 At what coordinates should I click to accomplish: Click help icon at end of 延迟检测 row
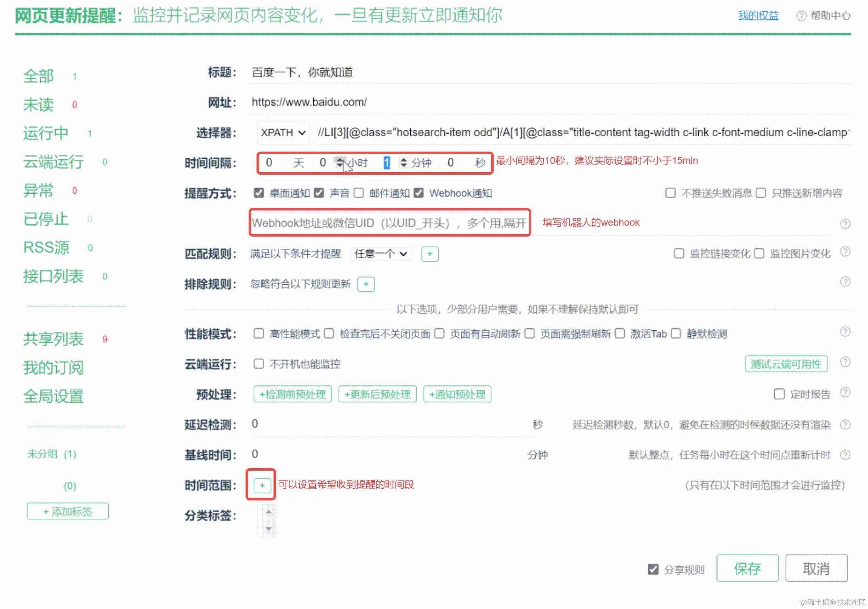coord(845,425)
